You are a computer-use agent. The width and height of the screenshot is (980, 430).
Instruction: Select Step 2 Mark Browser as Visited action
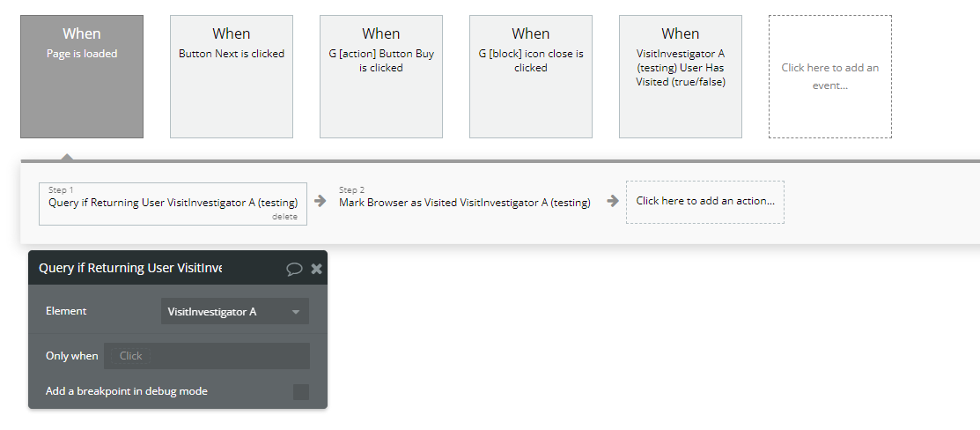coord(464,203)
